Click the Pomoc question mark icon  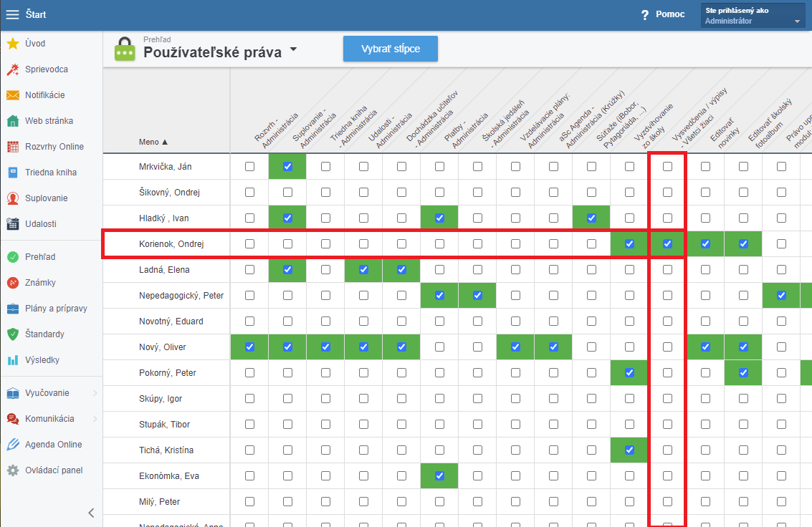coord(645,15)
